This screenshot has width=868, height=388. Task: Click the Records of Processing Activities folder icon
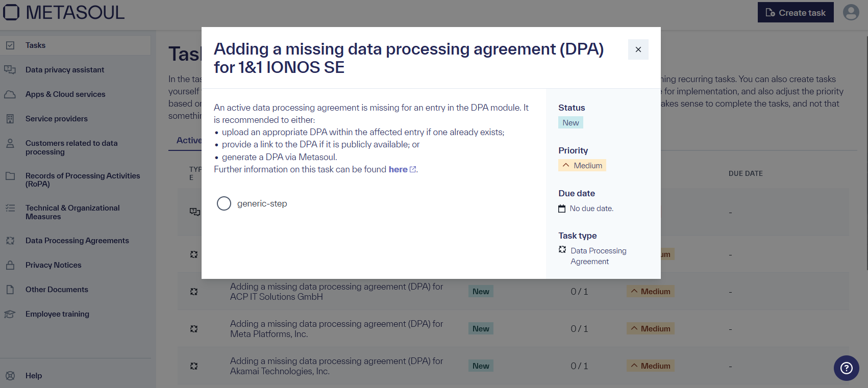point(10,175)
